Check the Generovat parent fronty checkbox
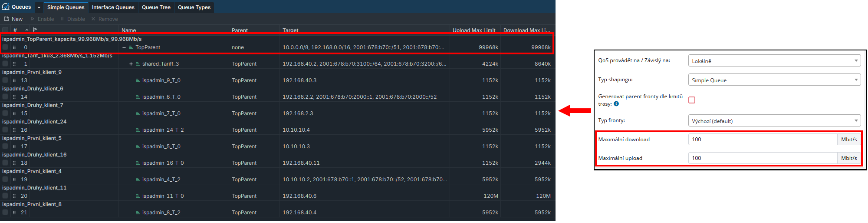 pyautogui.click(x=692, y=100)
